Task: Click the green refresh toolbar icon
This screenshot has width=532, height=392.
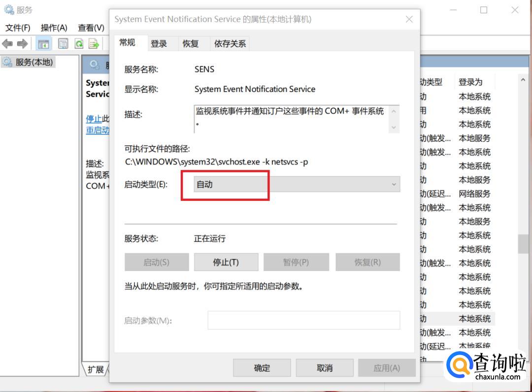Action: pyautogui.click(x=79, y=44)
